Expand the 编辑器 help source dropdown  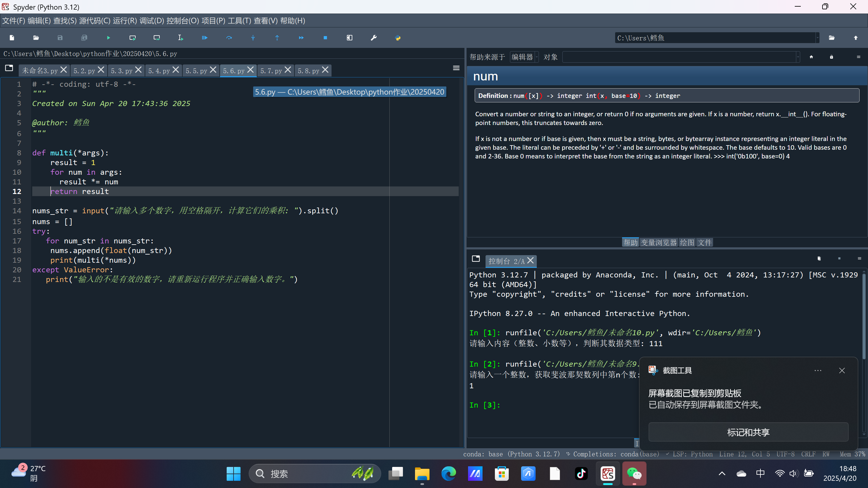pyautogui.click(x=524, y=57)
